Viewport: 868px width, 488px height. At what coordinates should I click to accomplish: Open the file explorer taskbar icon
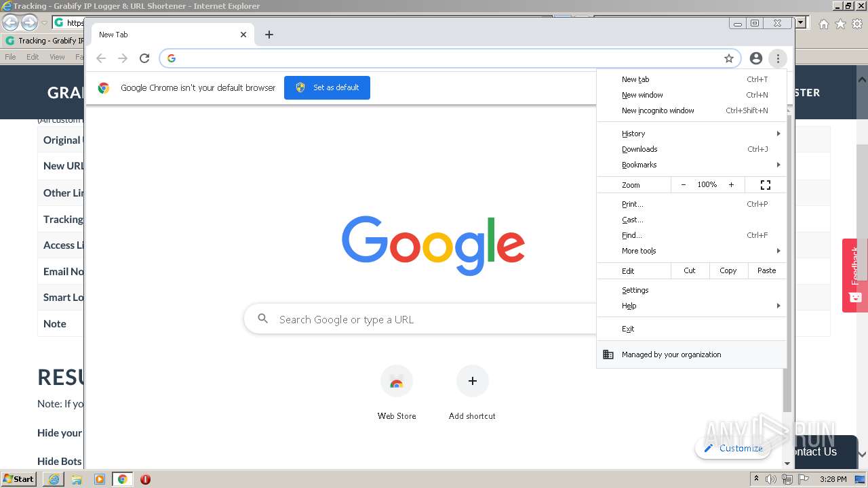[x=77, y=479]
